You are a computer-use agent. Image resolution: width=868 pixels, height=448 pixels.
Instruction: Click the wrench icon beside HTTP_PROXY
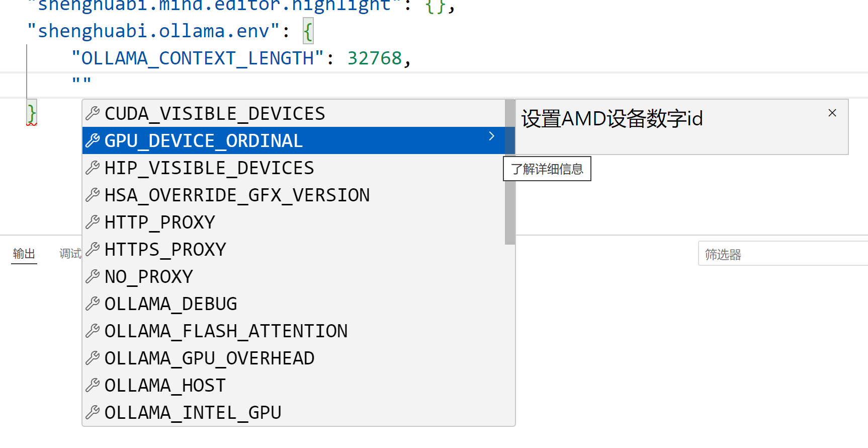pyautogui.click(x=93, y=222)
